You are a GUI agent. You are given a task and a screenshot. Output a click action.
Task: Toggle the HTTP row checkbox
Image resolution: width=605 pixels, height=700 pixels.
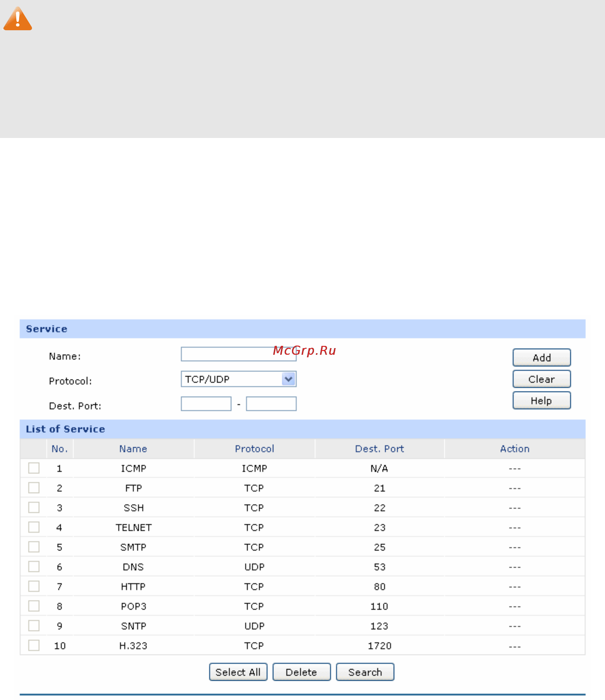tap(34, 587)
